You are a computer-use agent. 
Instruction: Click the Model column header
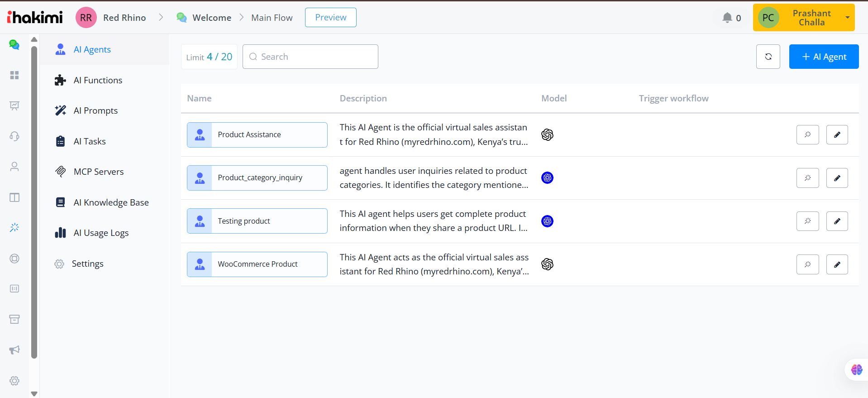tap(554, 98)
